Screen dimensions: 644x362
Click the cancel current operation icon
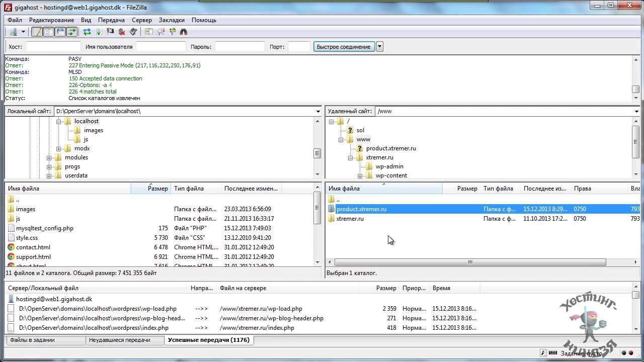pos(110,32)
